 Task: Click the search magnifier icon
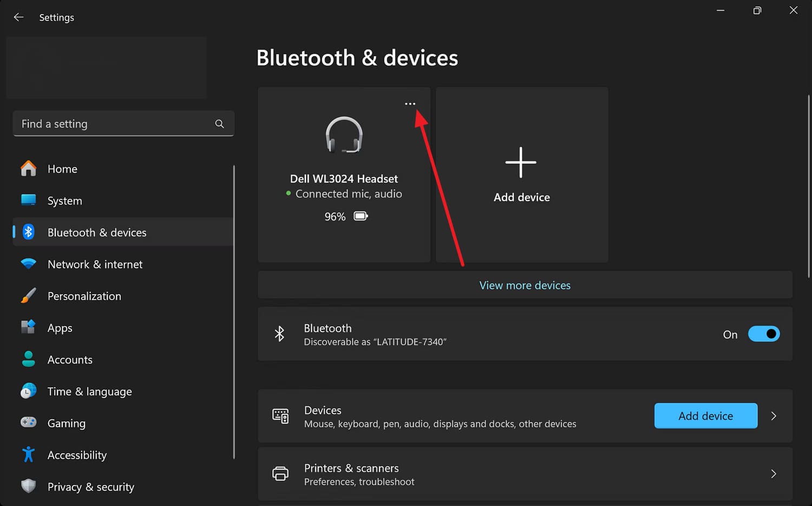[x=219, y=124]
